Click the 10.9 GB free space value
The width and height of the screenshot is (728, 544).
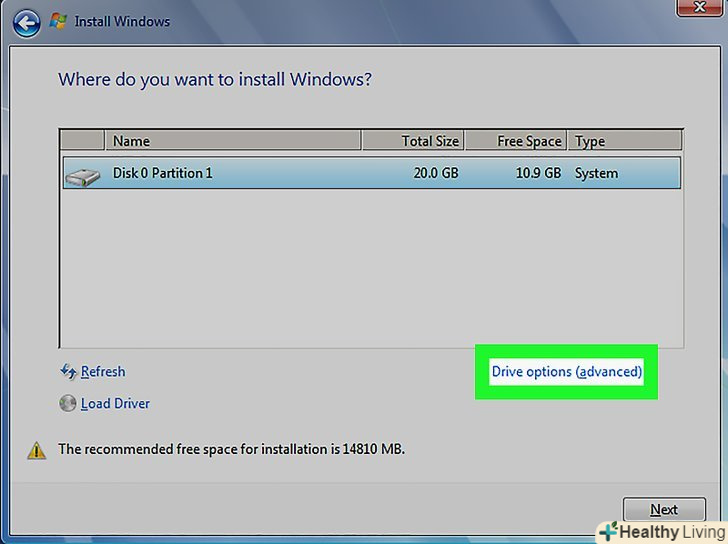click(538, 173)
